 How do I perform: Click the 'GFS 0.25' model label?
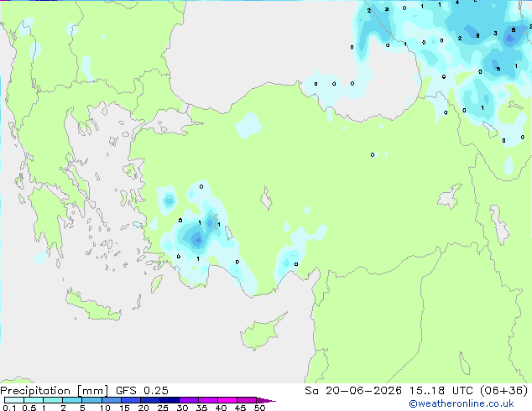pyautogui.click(x=142, y=391)
